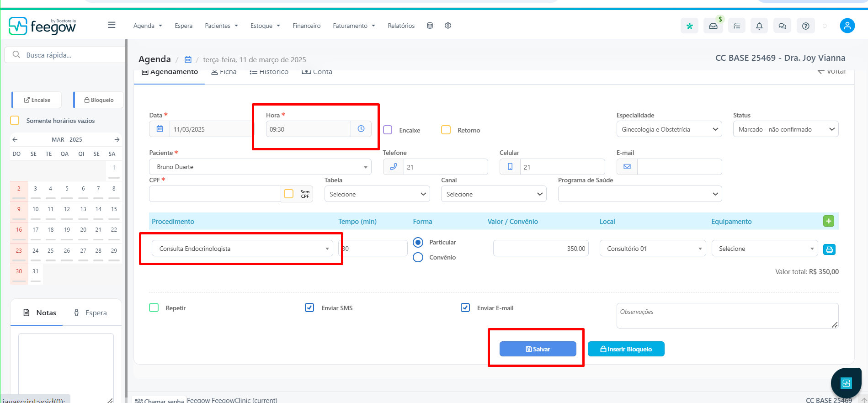The width and height of the screenshot is (868, 403).
Task: Open Local dropdown Consultório 01
Action: [x=653, y=249]
